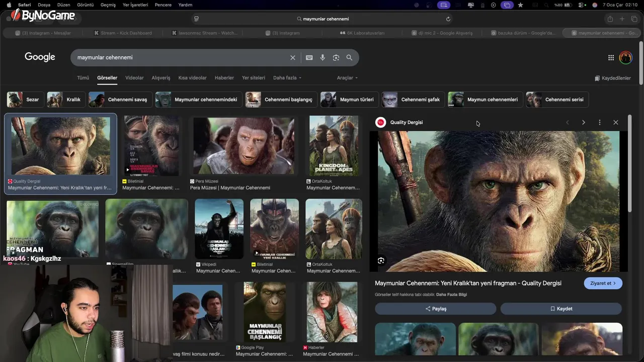Open the Quality Dergisi source icon
The width and height of the screenshot is (644, 362).
[381, 122]
